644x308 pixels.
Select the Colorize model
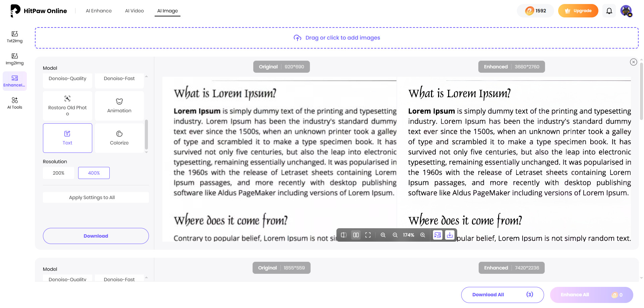click(x=119, y=138)
